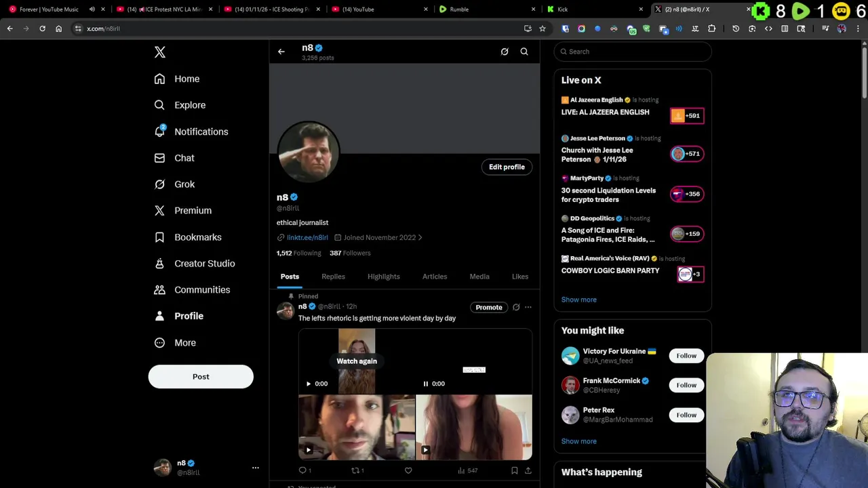Screen dimensions: 868x488
Task: Open Notifications with bell icon
Action: pyautogui.click(x=191, y=131)
